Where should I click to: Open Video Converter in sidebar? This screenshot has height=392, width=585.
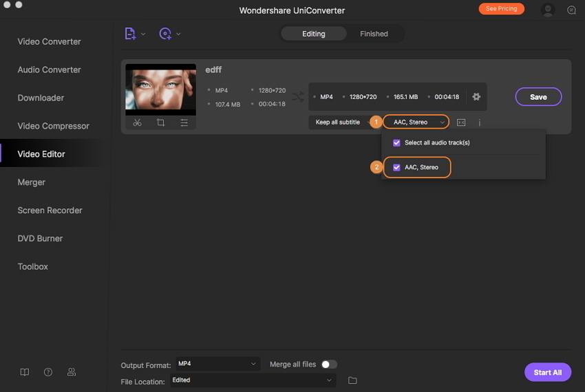(x=50, y=41)
